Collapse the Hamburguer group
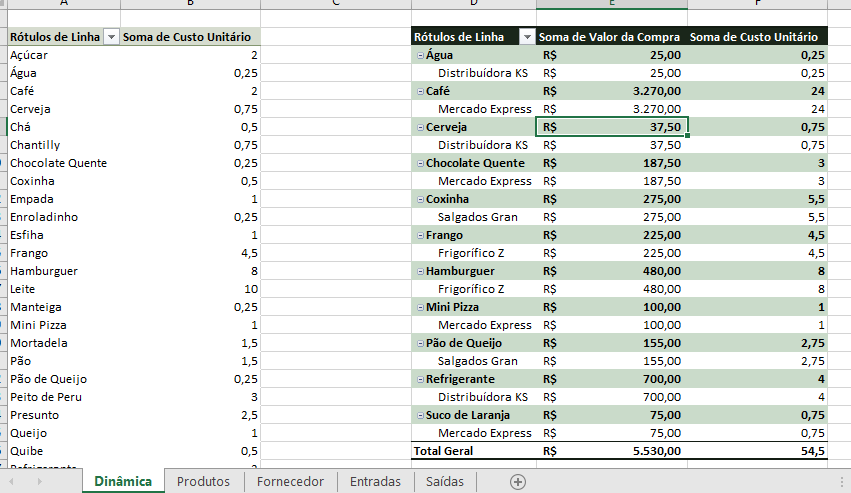The image size is (851, 493). [420, 271]
